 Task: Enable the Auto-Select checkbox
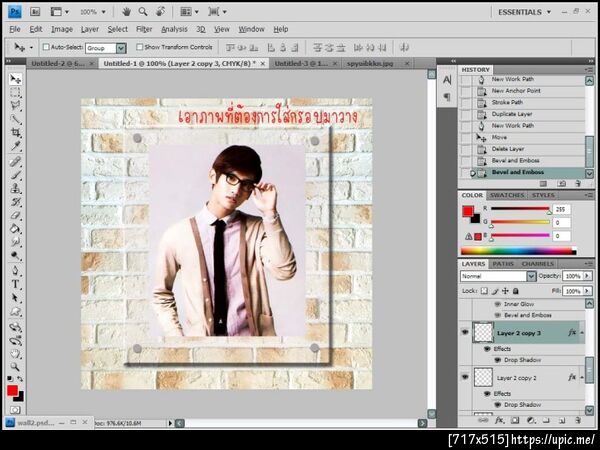point(46,47)
